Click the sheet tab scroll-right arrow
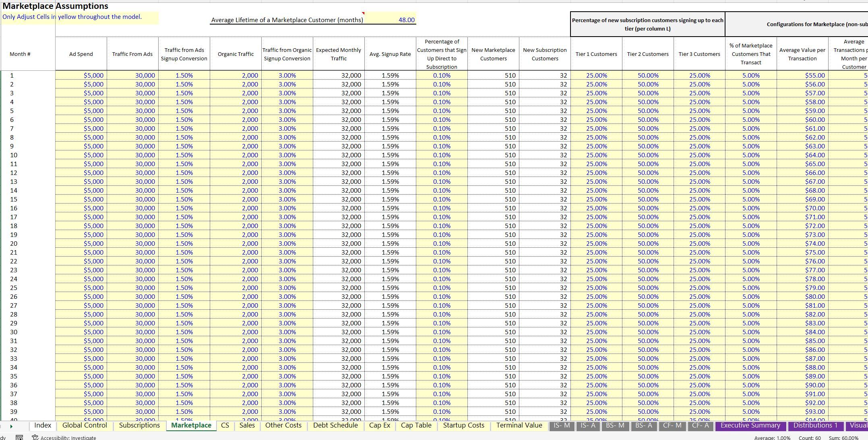Screen dimensions: 868x440 [11, 426]
